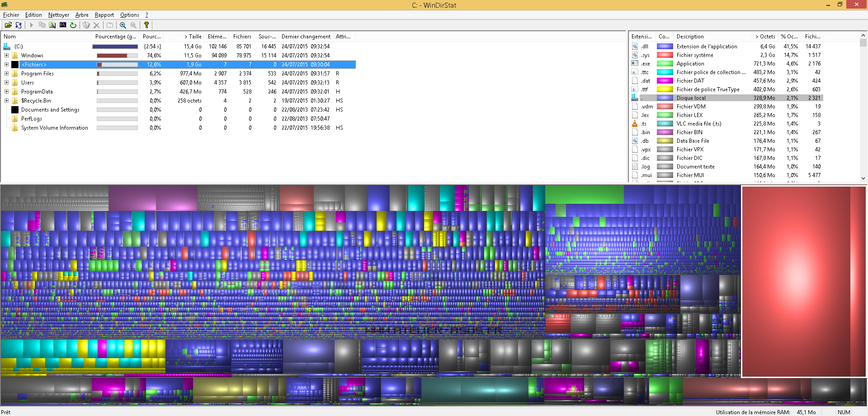Sort extensions by Octets column header
The height and width of the screenshot is (416, 868).
coord(765,37)
